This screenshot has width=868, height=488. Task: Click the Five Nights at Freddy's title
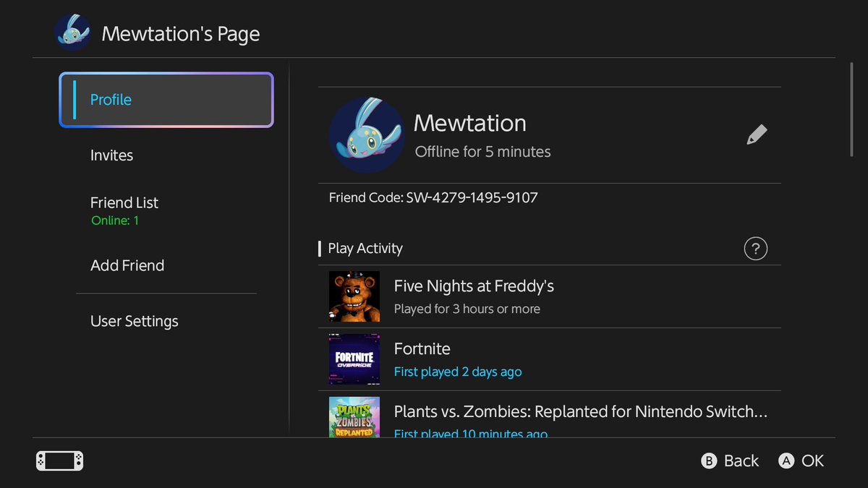pyautogui.click(x=474, y=286)
